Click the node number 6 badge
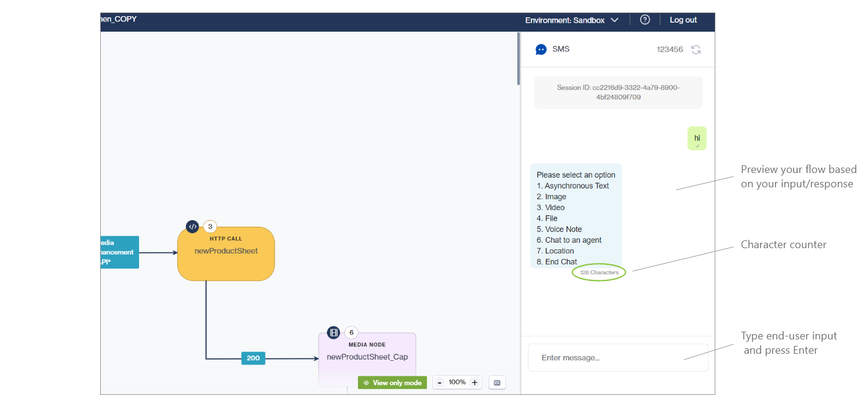Viewport: 868px width, 408px height. point(351,333)
